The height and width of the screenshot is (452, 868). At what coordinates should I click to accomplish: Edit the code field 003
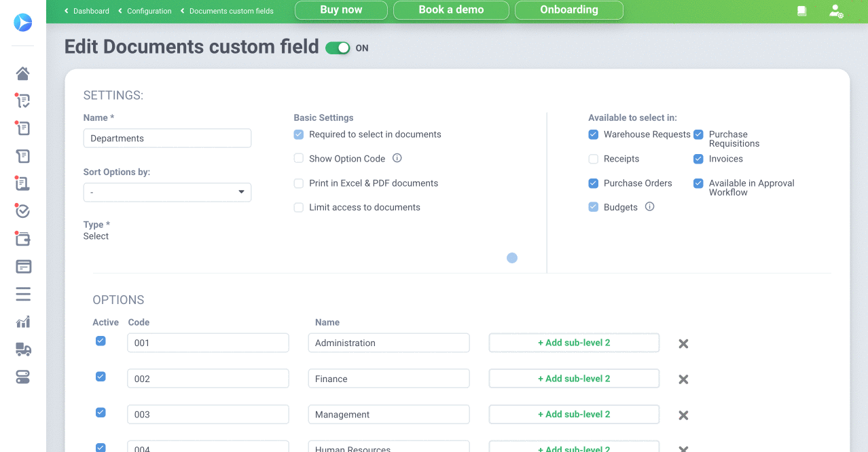208,415
